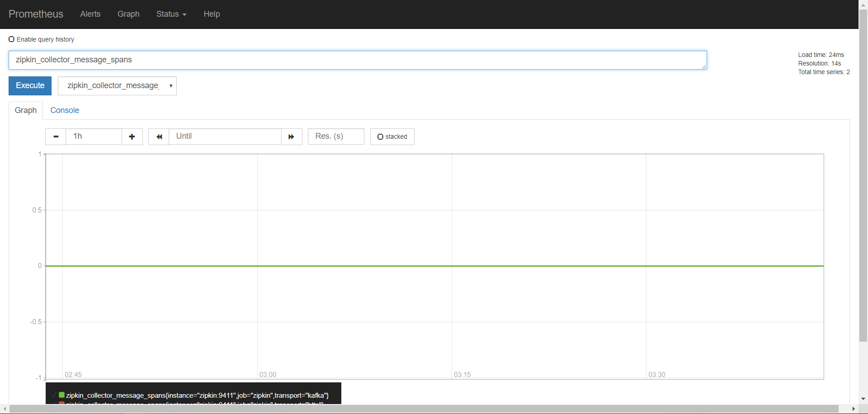Click the -0.5 y-axis label
This screenshot has height=414, width=868.
36,322
